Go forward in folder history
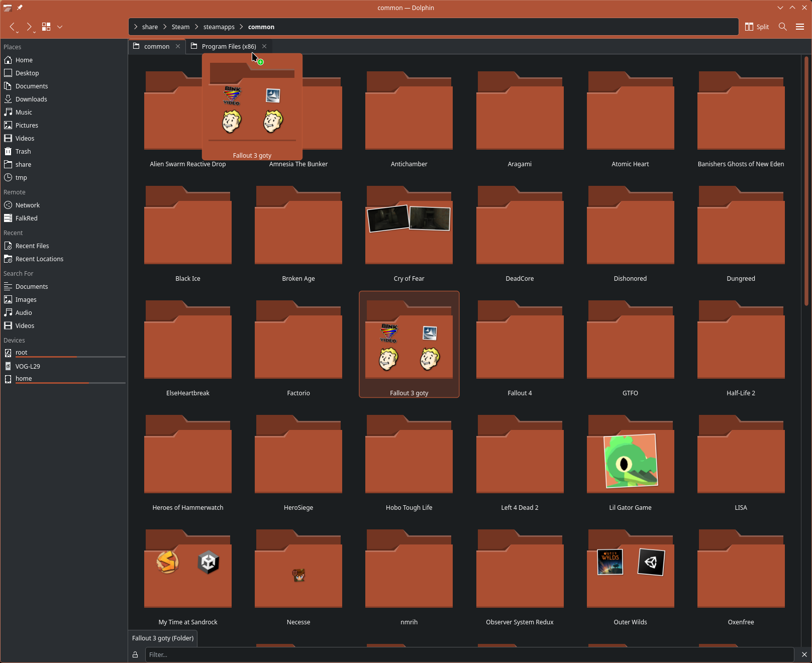Screen dimensions: 812x663 [29, 27]
